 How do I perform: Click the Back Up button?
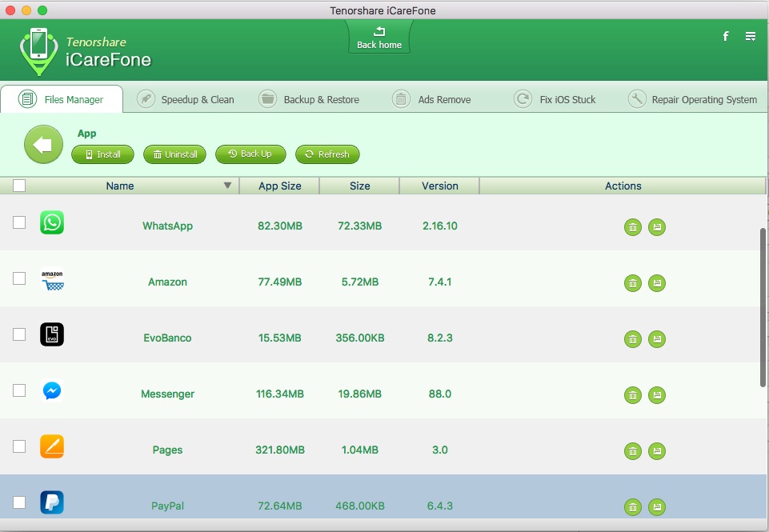point(250,154)
